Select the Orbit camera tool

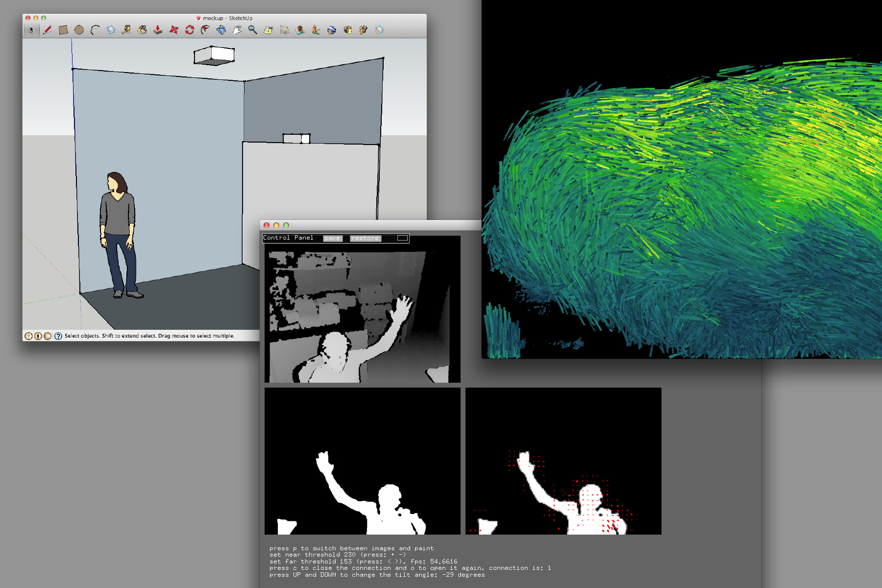pyautogui.click(x=221, y=30)
